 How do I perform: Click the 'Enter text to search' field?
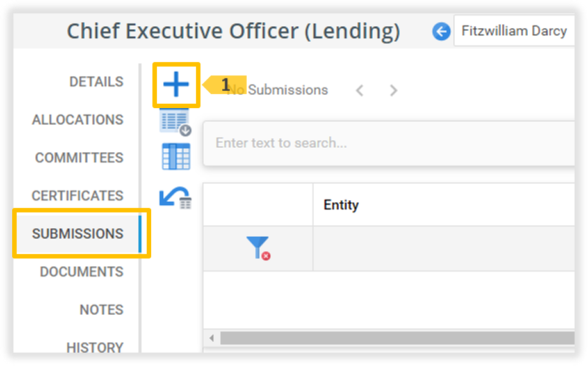coord(384,143)
